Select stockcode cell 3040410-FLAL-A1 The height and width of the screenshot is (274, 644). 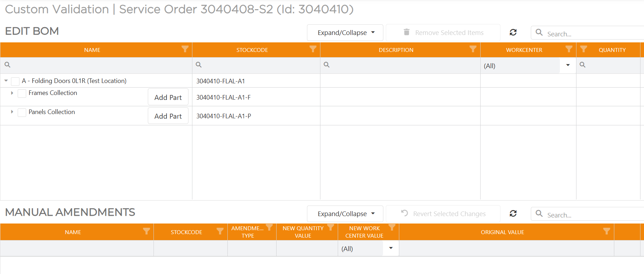point(221,81)
